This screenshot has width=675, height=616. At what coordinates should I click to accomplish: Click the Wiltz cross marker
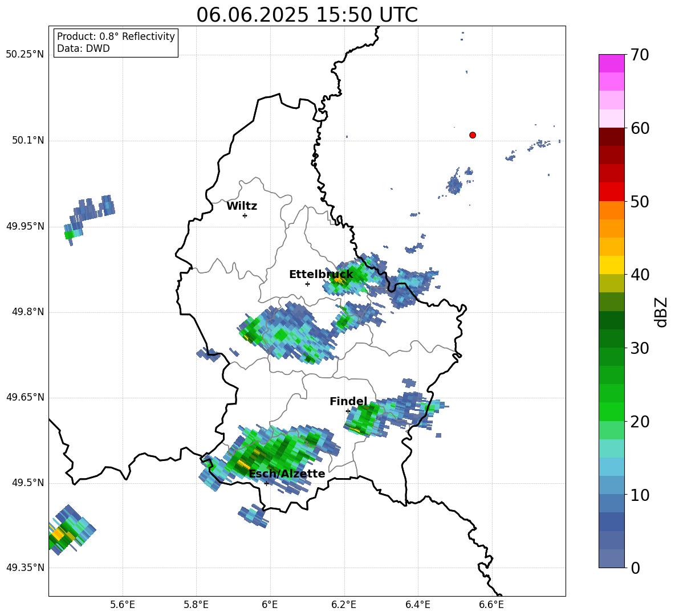point(245,215)
